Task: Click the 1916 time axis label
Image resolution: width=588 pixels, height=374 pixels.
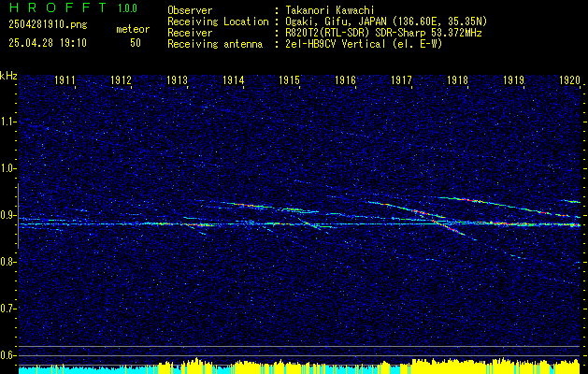Action: pyautogui.click(x=345, y=79)
